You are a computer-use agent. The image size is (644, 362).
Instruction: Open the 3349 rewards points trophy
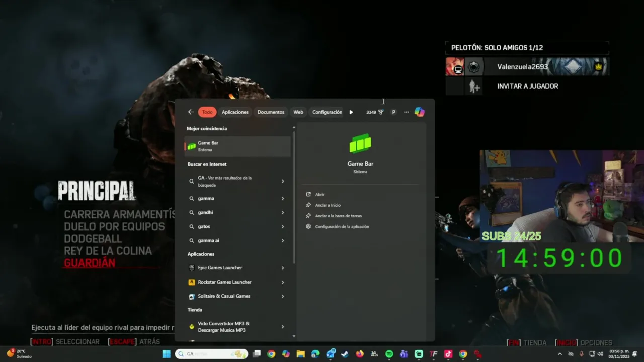375,112
